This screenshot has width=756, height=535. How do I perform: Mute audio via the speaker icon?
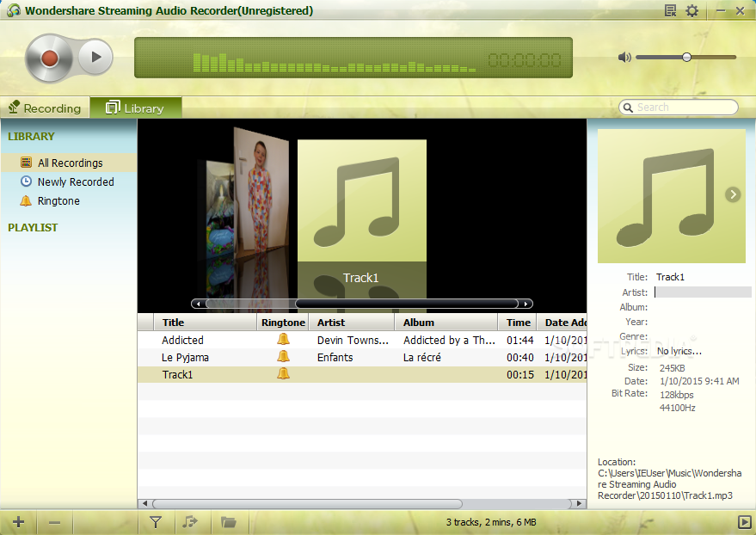click(624, 58)
